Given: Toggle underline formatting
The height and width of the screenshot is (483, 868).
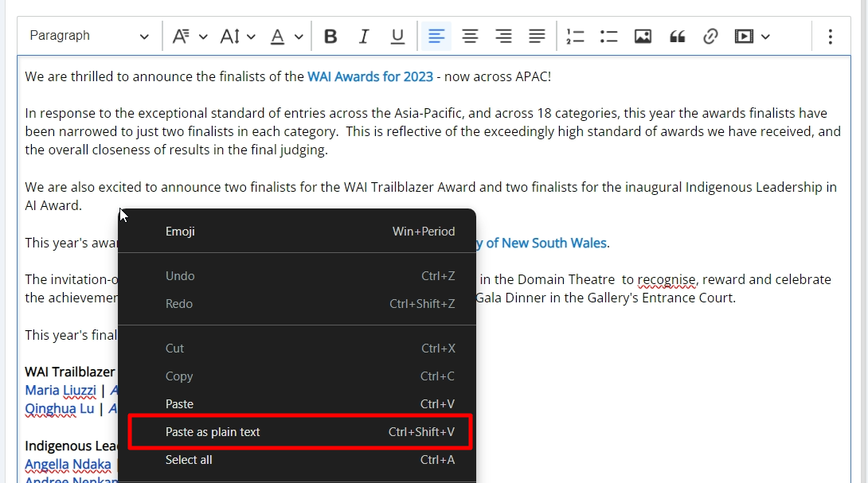Looking at the screenshot, I should 397,37.
